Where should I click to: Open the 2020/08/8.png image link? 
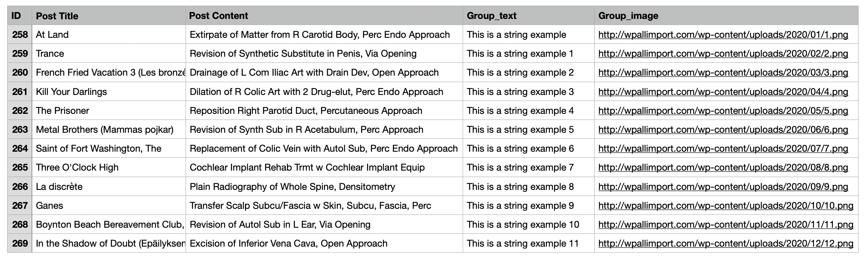tap(723, 168)
